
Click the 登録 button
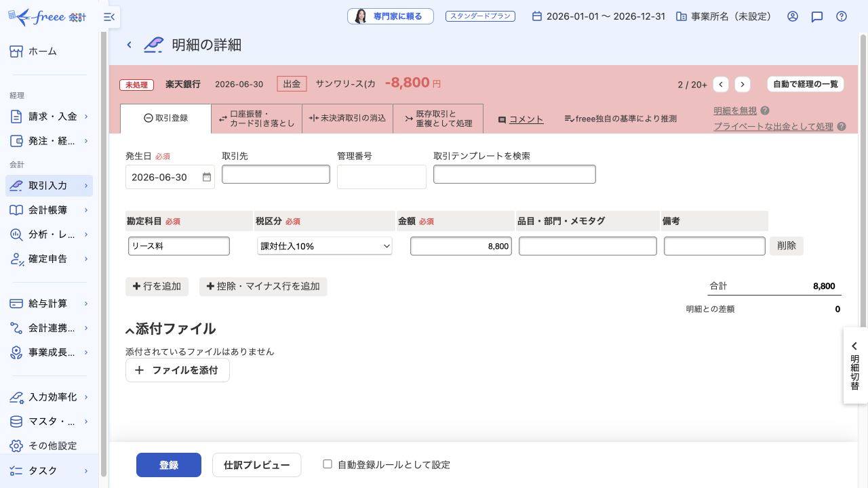tap(169, 465)
